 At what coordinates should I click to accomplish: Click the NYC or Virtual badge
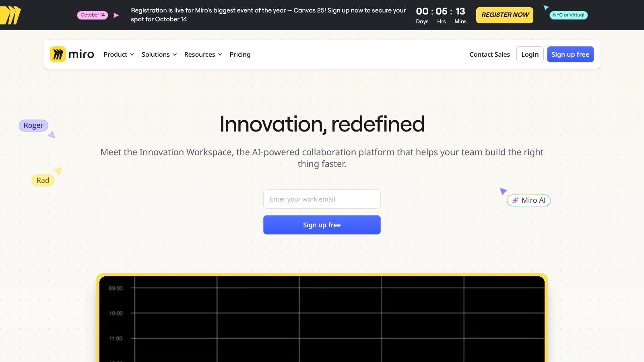[x=568, y=15]
